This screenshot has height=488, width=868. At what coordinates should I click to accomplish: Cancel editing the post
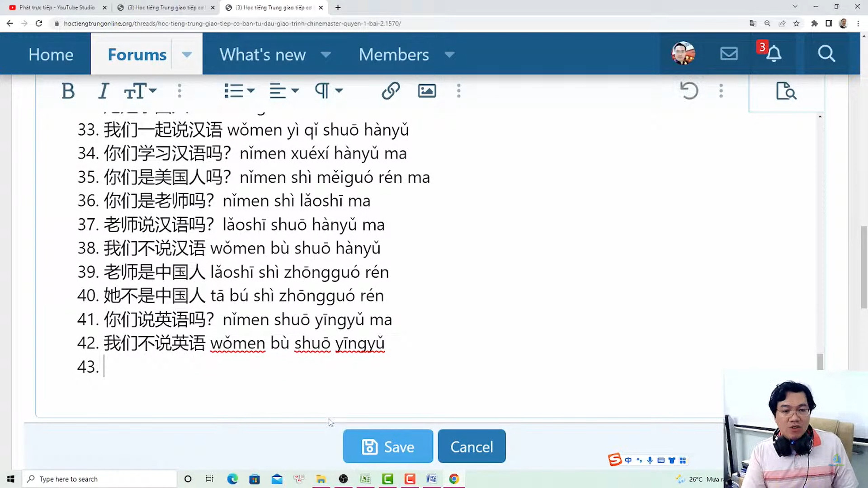472,446
